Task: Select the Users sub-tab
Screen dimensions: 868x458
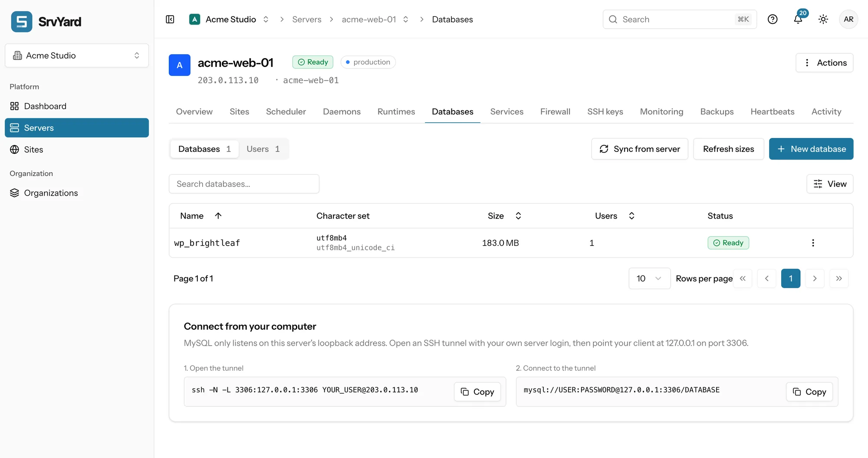Action: click(263, 149)
